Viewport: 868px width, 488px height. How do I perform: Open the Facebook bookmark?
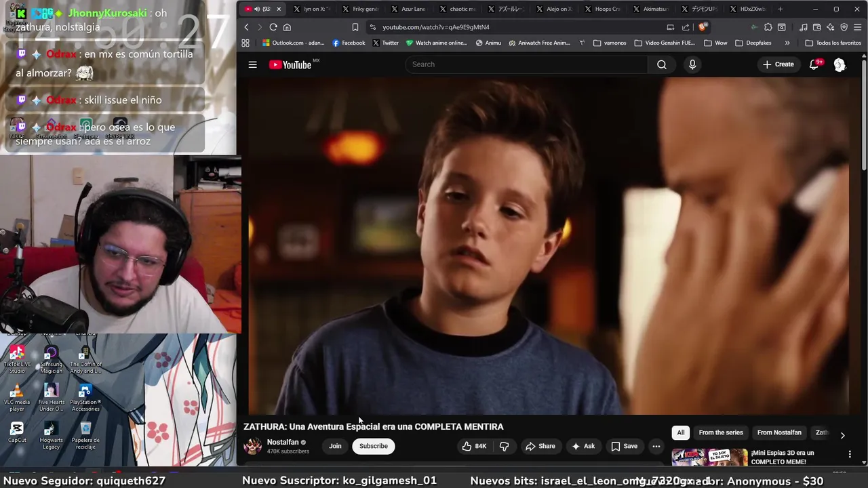coord(349,43)
